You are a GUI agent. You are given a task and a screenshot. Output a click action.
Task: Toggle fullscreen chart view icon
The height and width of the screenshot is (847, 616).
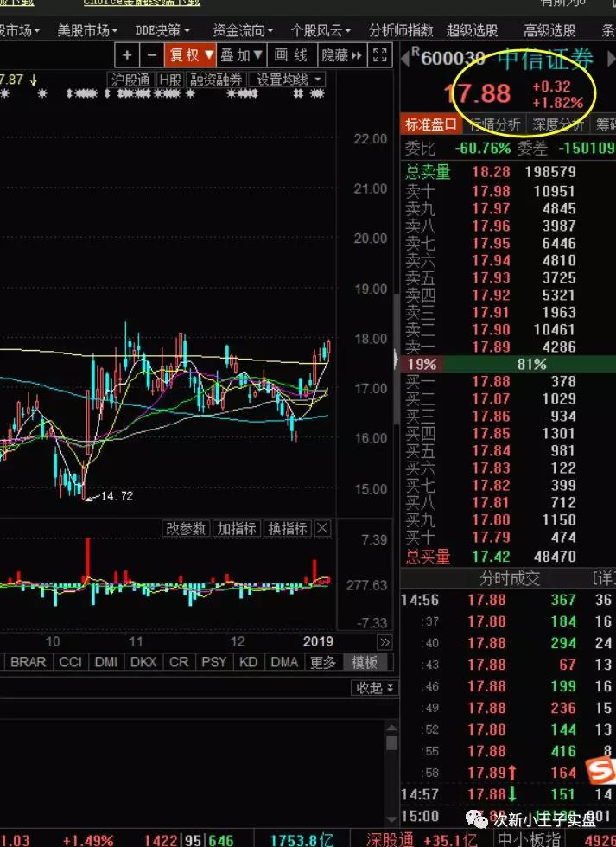379,55
